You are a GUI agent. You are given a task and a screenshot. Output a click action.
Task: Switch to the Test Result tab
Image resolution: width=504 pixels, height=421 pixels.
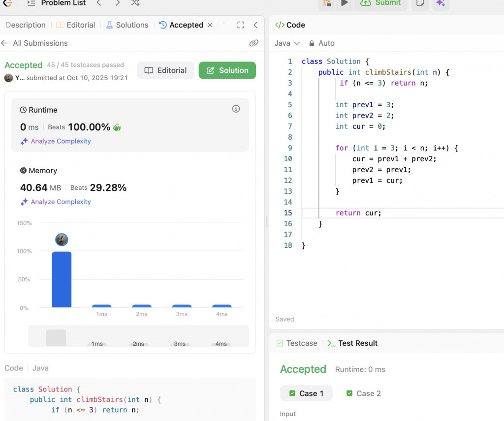(x=352, y=343)
